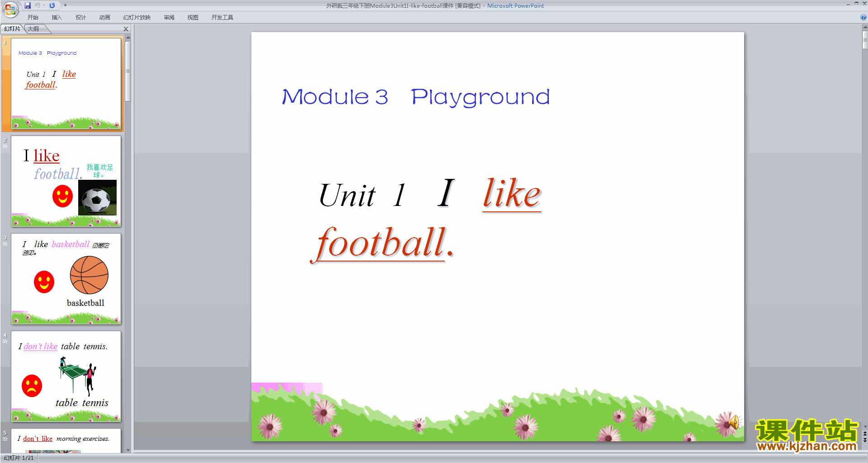Image resolution: width=868 pixels, height=463 pixels.
Task: Restore down the PowerPoint window
Action: (x=856, y=4)
